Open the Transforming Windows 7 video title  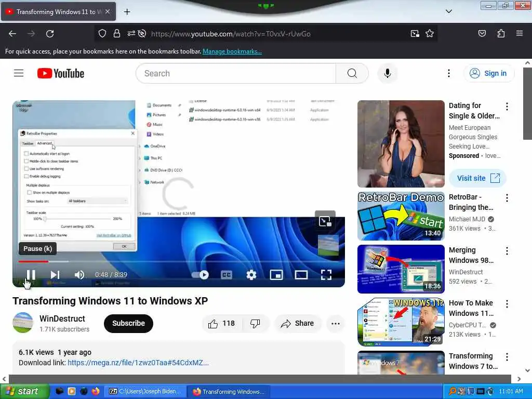[x=473, y=361]
